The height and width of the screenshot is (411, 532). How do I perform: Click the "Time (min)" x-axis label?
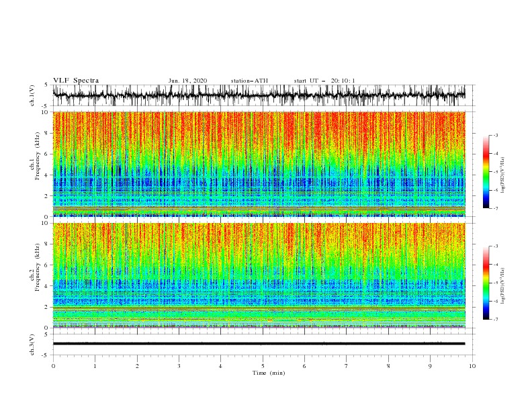click(269, 373)
